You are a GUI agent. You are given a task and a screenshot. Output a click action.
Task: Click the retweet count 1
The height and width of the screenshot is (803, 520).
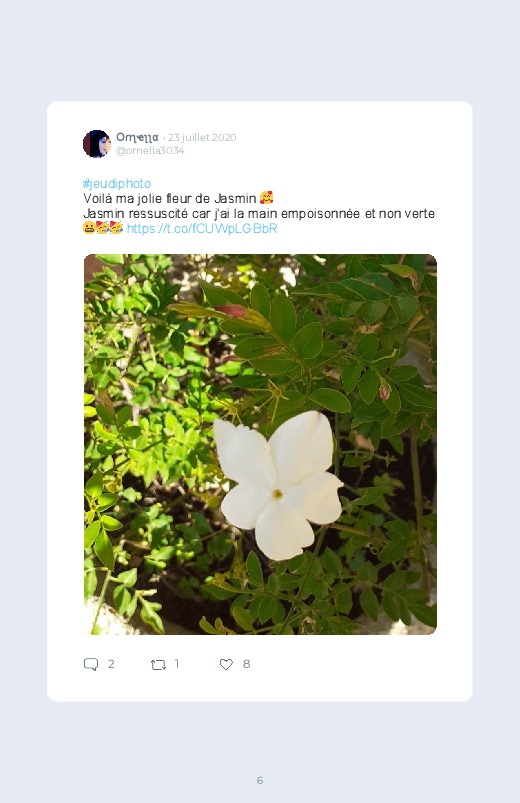tap(177, 664)
